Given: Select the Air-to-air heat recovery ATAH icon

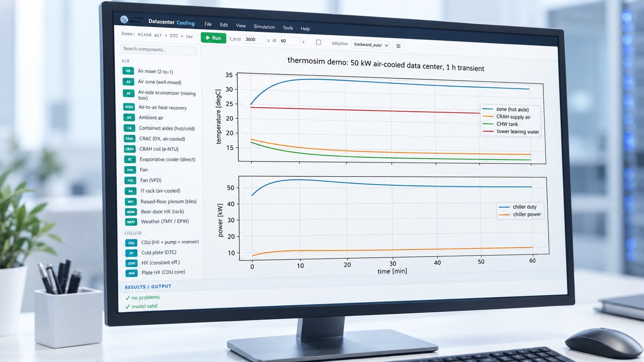Looking at the screenshot, I should click(129, 107).
